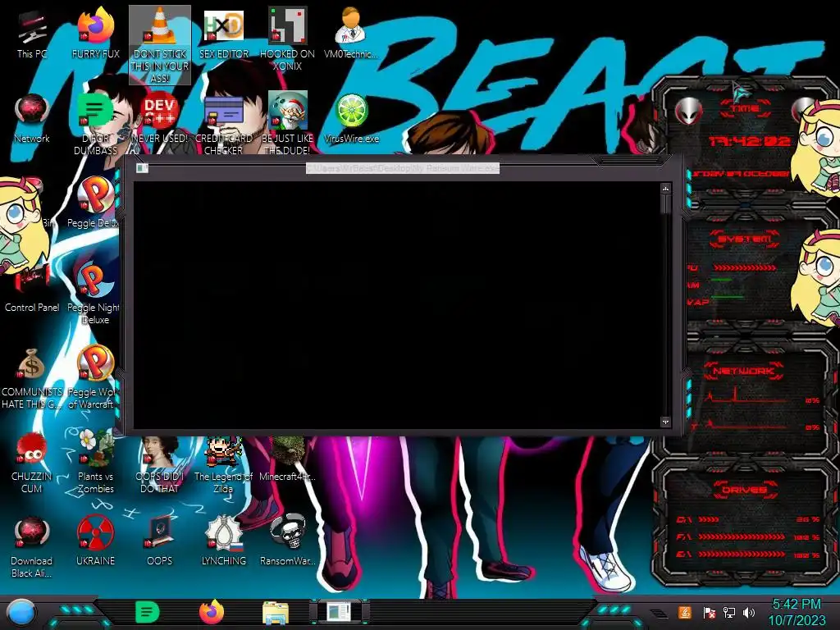
Task: Open the Control Panel desktop icon
Action: tap(32, 288)
